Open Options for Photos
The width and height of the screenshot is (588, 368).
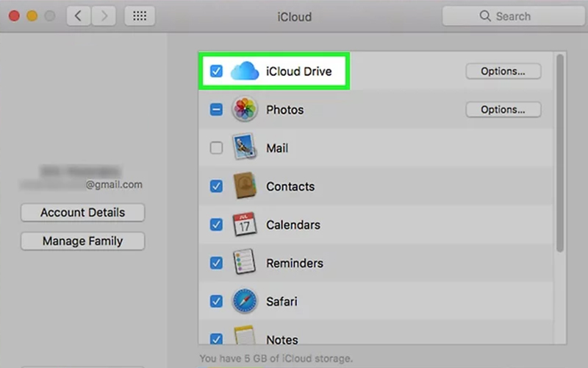click(503, 110)
